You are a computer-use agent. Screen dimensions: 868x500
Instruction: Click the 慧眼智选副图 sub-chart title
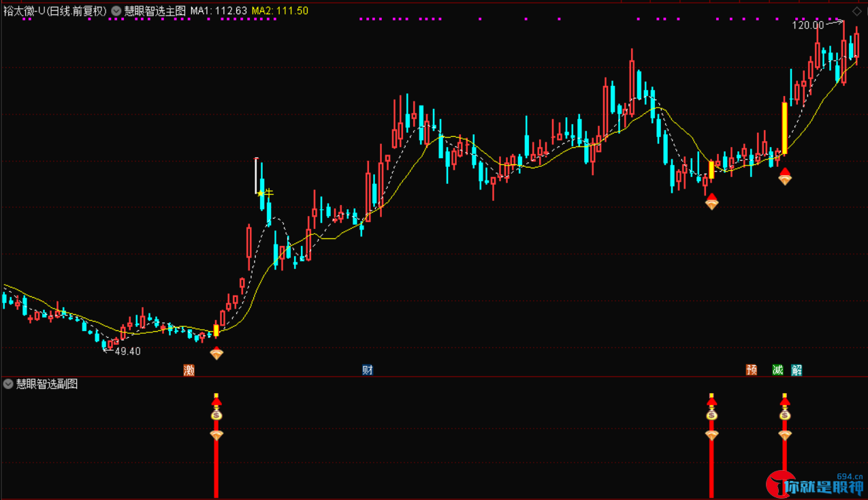pyautogui.click(x=47, y=384)
